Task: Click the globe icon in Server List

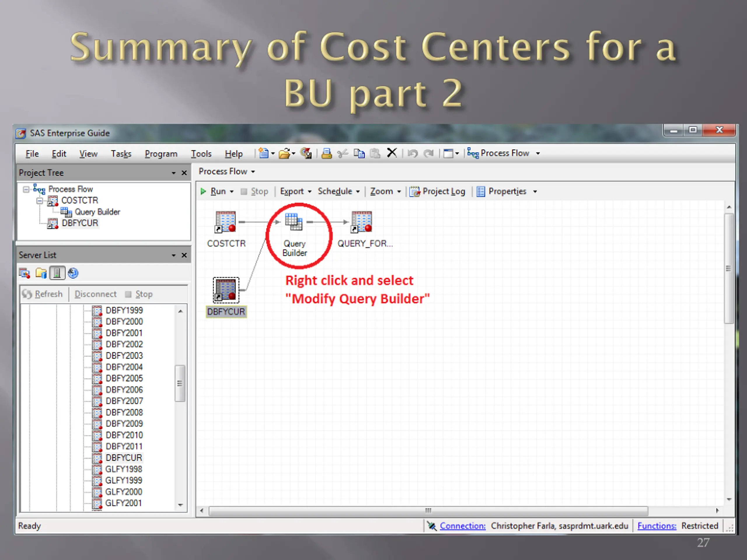Action: 73,273
